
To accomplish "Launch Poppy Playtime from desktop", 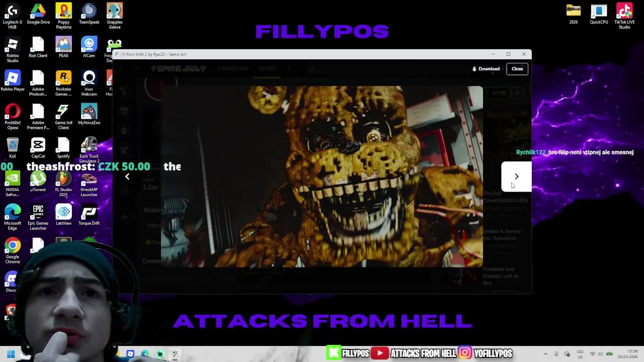I will pos(63,16).
